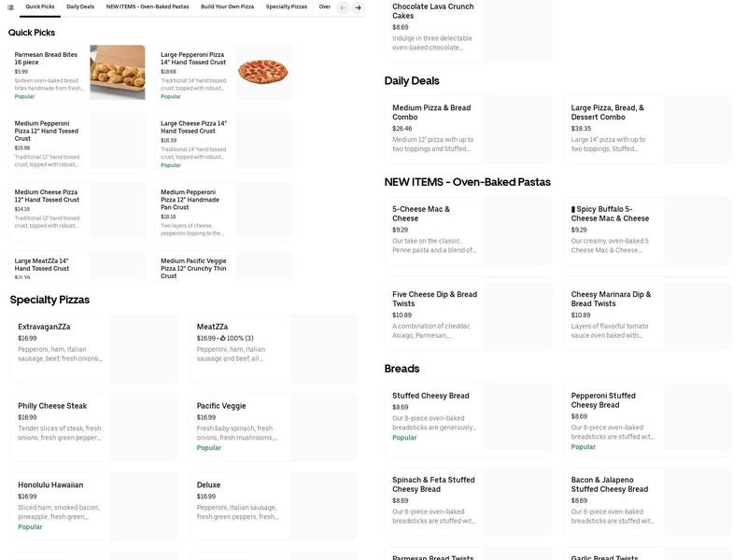Image resolution: width=747 pixels, height=560 pixels.
Task: Click the pepperoni pizza thumbnail image
Action: 263,73
